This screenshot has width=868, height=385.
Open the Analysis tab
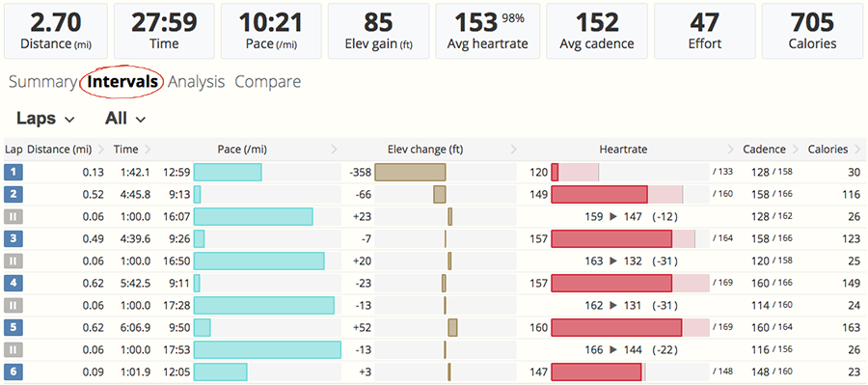(x=197, y=82)
